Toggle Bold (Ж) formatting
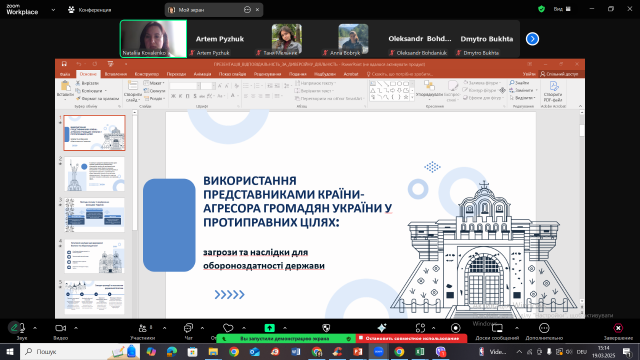 click(173, 96)
